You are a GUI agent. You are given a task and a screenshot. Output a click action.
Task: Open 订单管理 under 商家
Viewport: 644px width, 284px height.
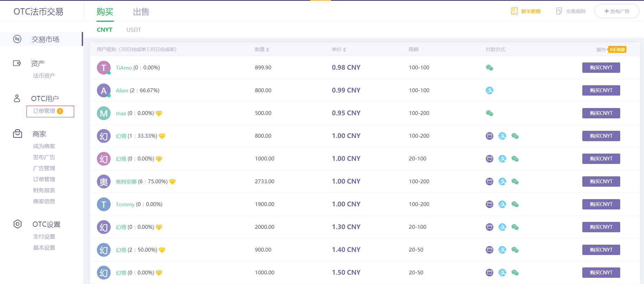click(x=44, y=179)
